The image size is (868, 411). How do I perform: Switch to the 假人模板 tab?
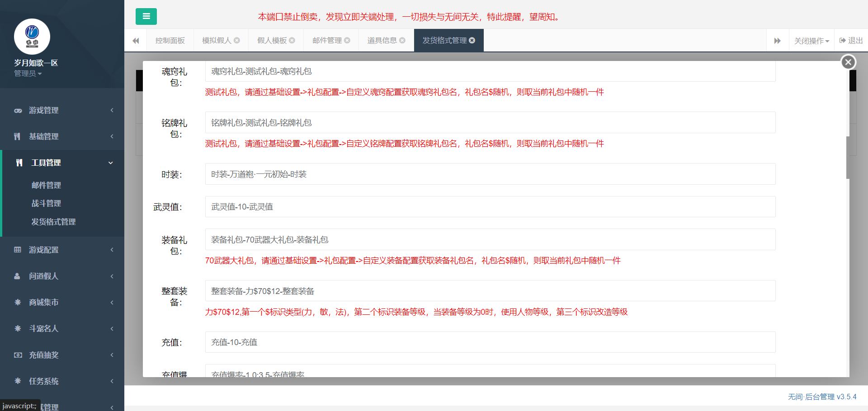point(271,40)
